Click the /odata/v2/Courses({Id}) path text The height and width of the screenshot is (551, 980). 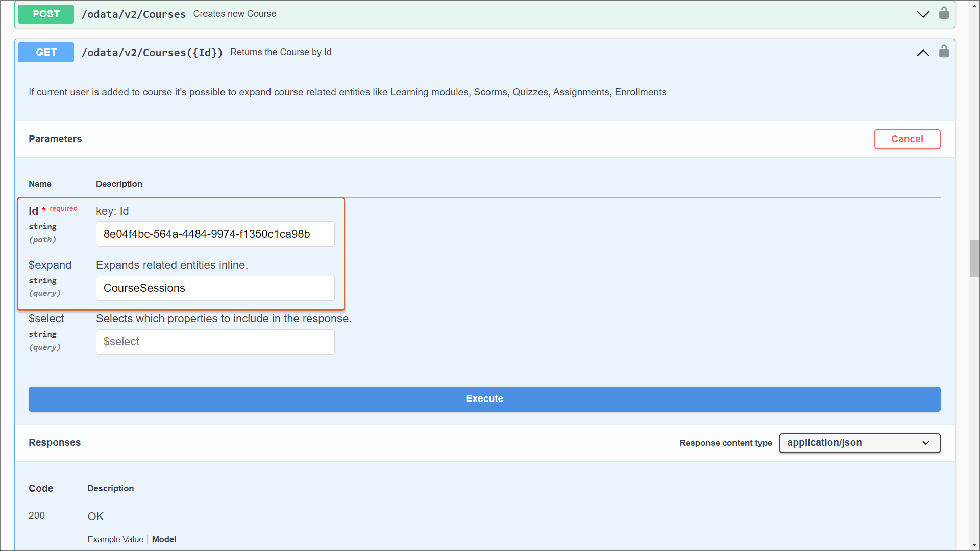[152, 53]
